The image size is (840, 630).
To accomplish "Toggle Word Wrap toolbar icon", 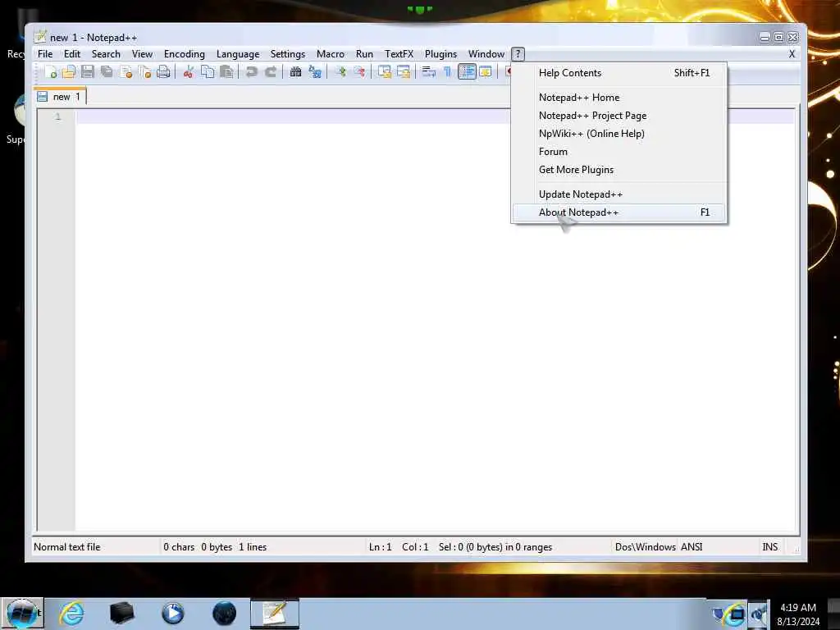I will [x=428, y=72].
